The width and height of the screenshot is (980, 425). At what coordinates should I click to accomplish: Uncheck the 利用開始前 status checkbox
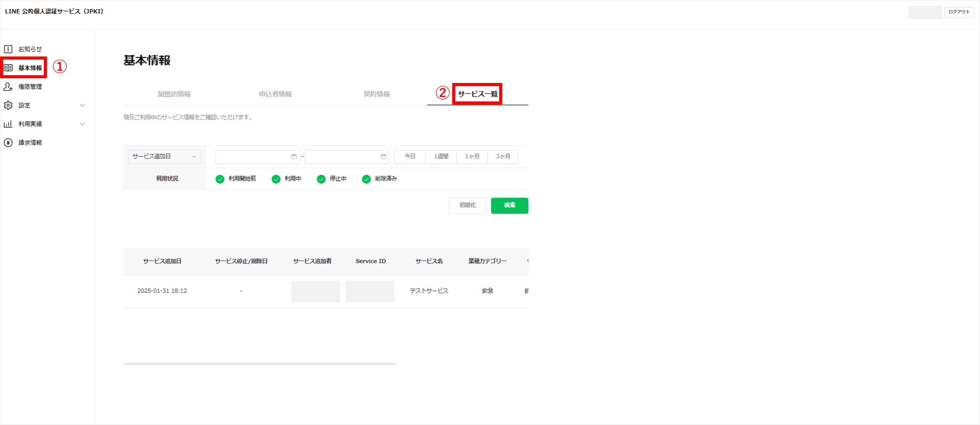(220, 179)
